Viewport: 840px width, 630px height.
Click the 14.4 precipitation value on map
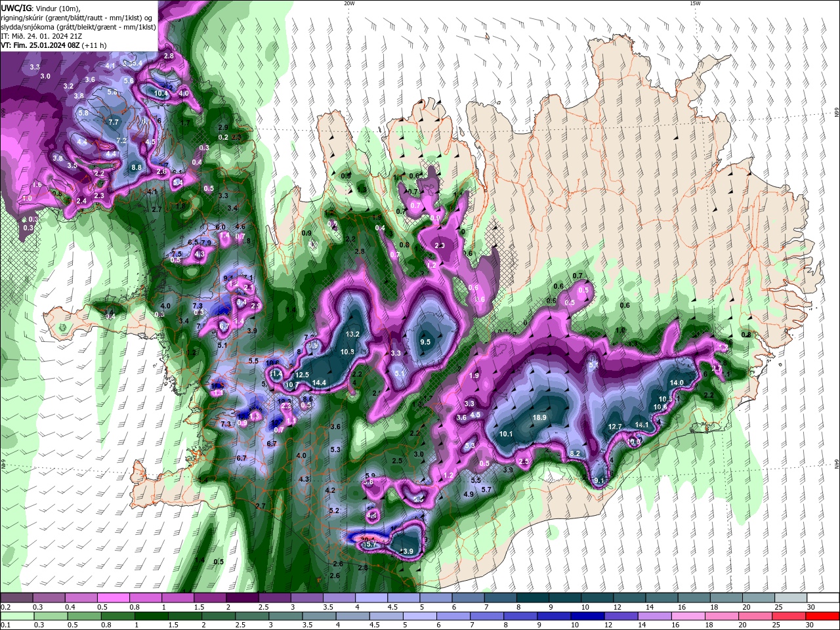point(319,383)
